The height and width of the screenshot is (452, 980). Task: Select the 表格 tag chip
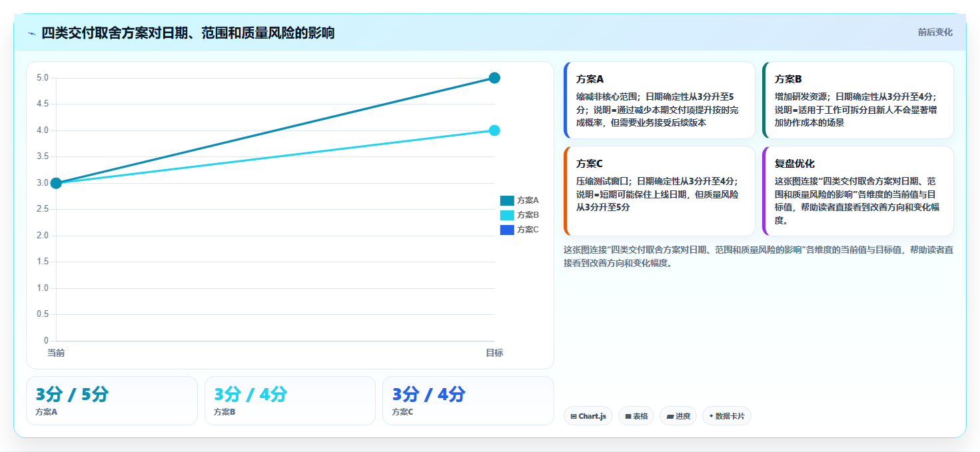(636, 416)
